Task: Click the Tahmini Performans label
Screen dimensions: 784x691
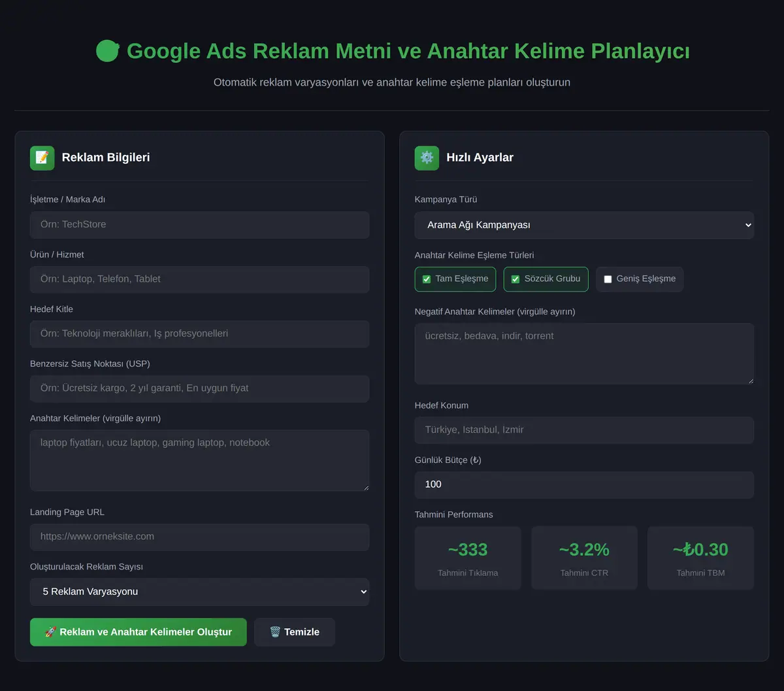Action: coord(454,514)
